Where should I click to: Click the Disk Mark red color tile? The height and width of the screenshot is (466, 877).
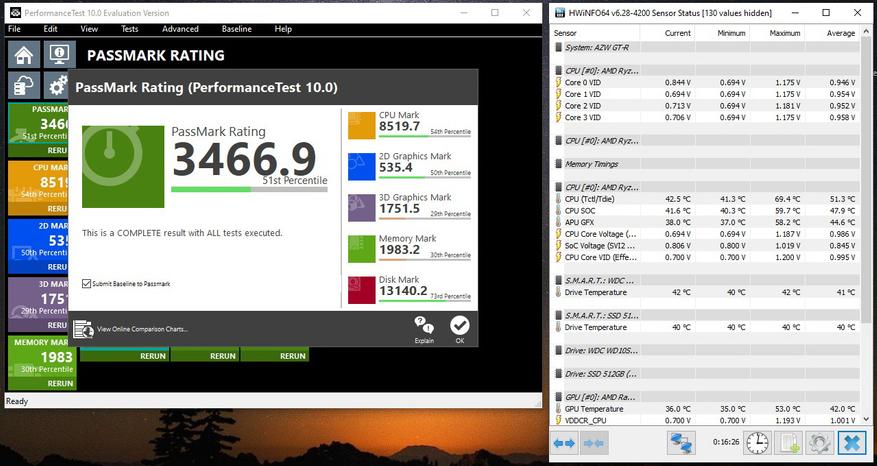pos(361,289)
